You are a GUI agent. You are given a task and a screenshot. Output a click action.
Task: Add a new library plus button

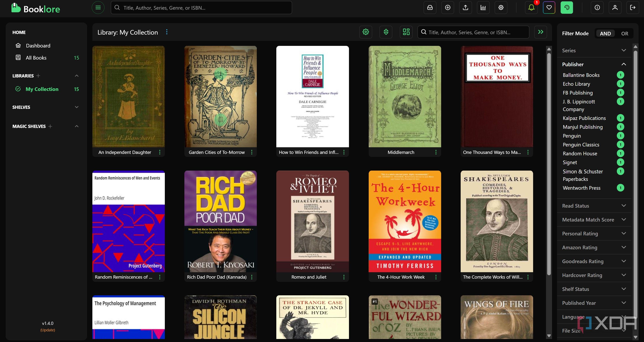click(38, 76)
